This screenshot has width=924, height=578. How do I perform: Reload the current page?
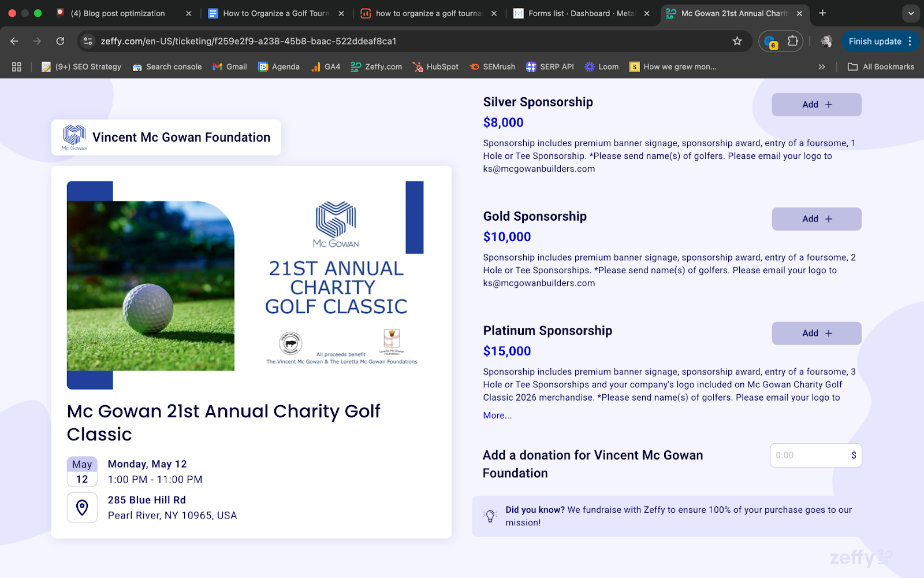(x=60, y=41)
